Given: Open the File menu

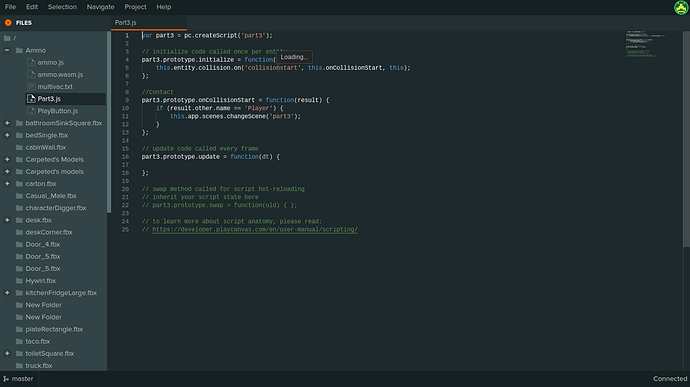Looking at the screenshot, I should coord(10,7).
